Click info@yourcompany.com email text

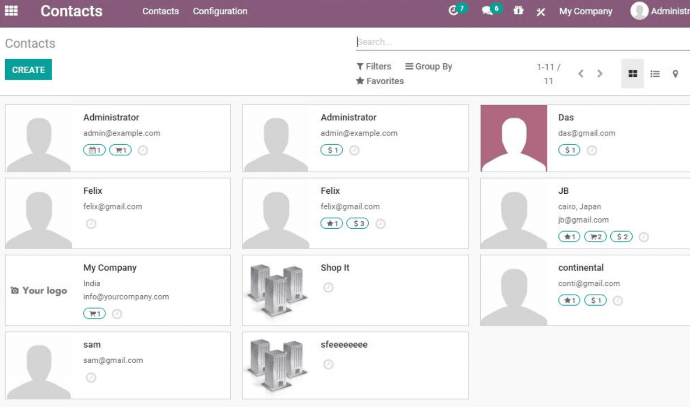(126, 297)
